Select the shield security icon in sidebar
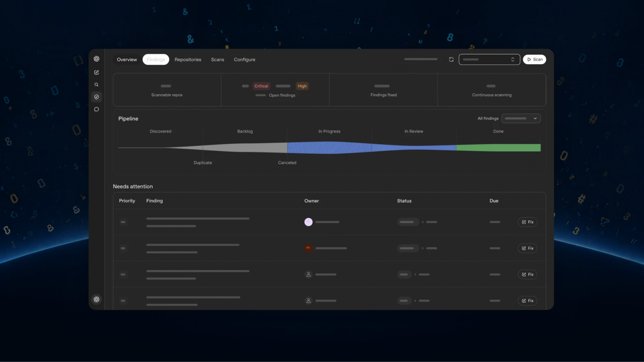This screenshot has width=644, height=362. point(97,97)
